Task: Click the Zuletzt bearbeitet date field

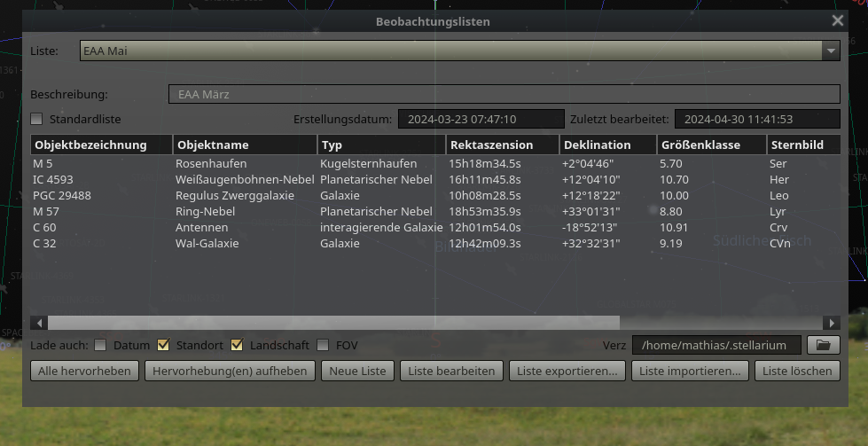Action: click(757, 119)
